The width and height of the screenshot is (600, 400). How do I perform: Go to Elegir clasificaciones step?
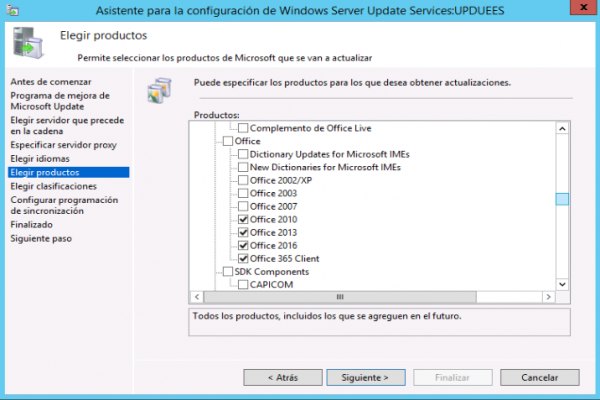point(53,186)
